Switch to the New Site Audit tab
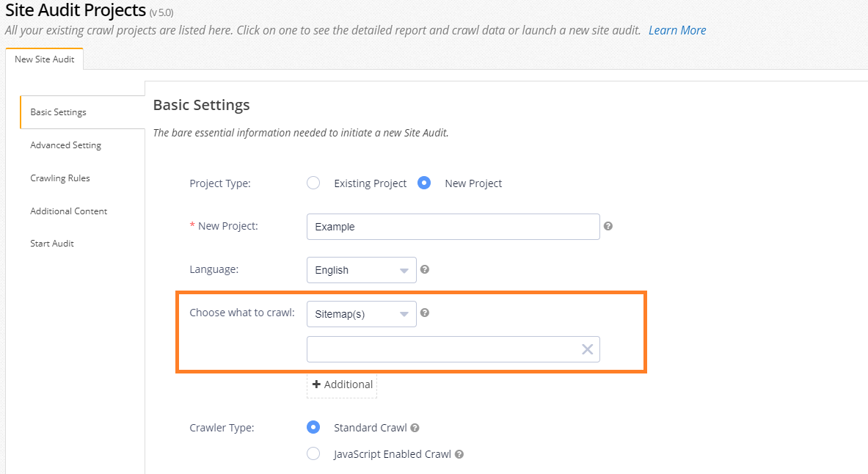The width and height of the screenshot is (868, 474). click(45, 59)
